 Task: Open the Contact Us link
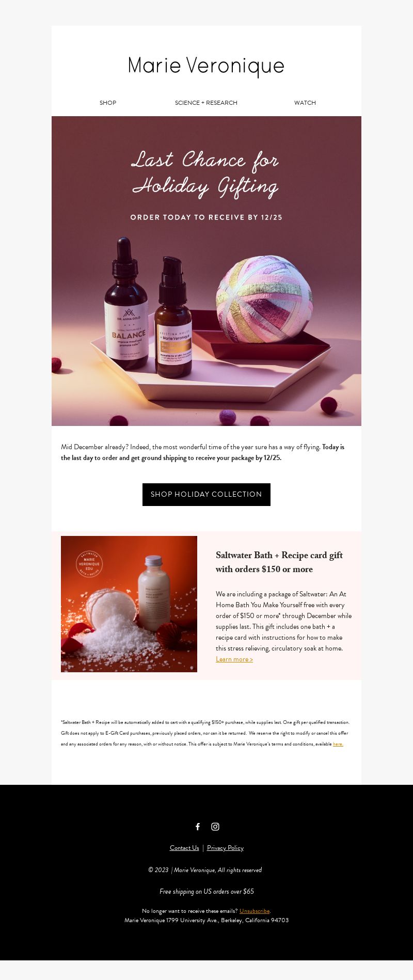click(184, 848)
